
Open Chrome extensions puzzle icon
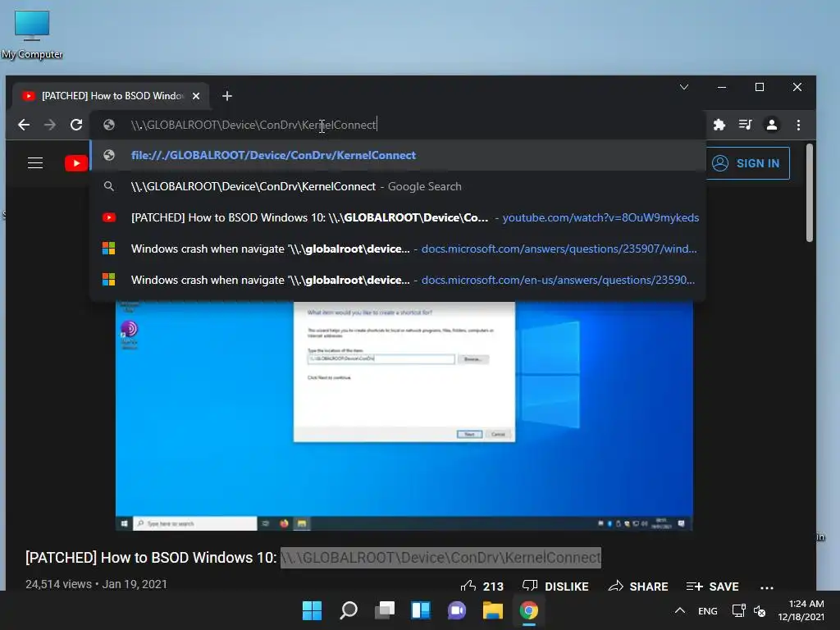click(x=719, y=125)
